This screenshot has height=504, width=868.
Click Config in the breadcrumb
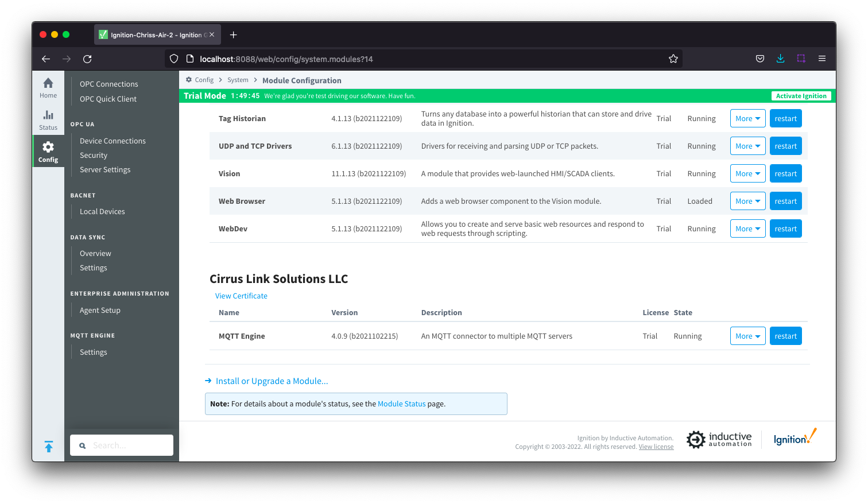(x=204, y=80)
